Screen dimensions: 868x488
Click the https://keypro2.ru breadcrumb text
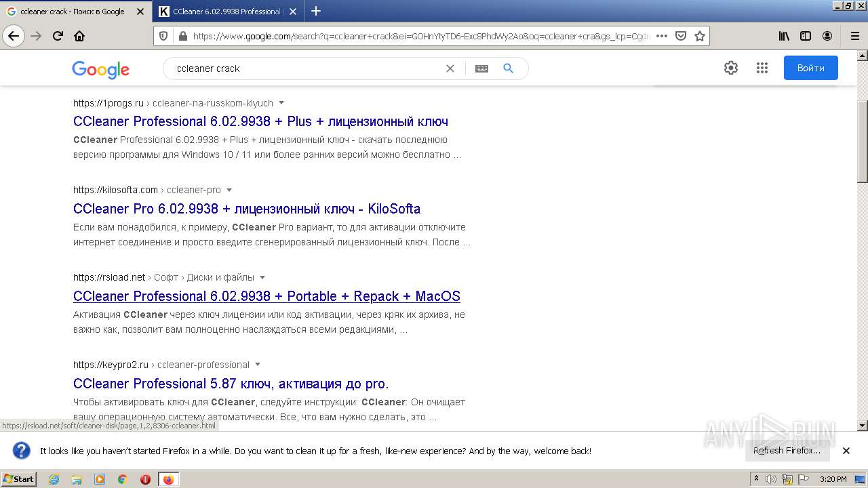pyautogui.click(x=111, y=365)
